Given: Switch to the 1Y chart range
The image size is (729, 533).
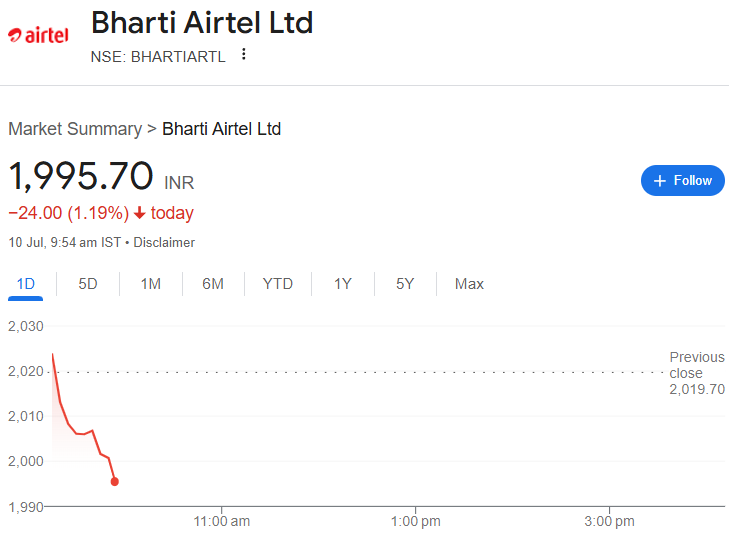Looking at the screenshot, I should click(x=343, y=284).
